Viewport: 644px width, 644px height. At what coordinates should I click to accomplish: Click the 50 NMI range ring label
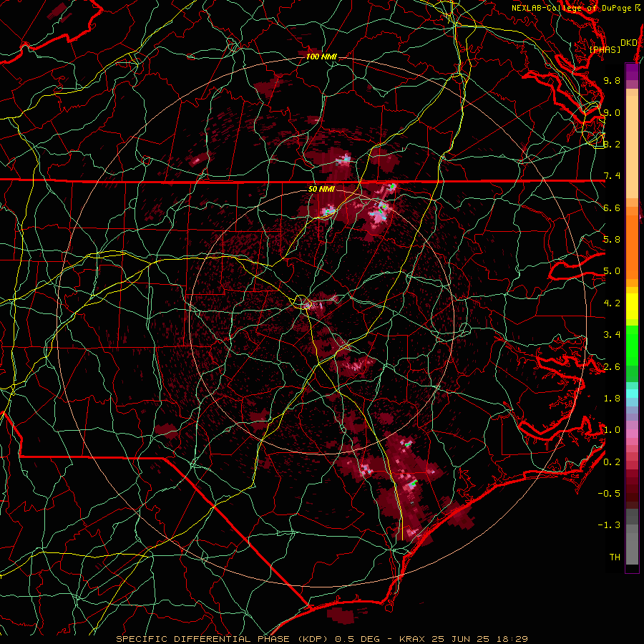coord(321,190)
